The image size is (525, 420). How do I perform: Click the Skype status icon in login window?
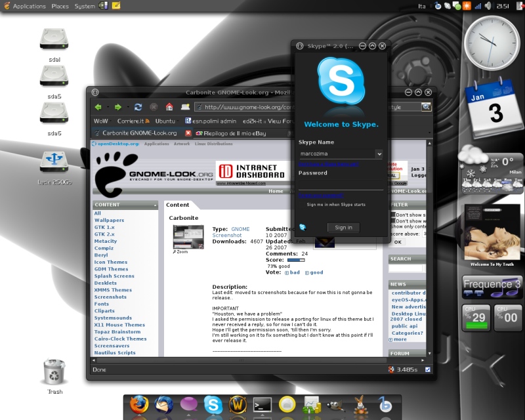303,228
